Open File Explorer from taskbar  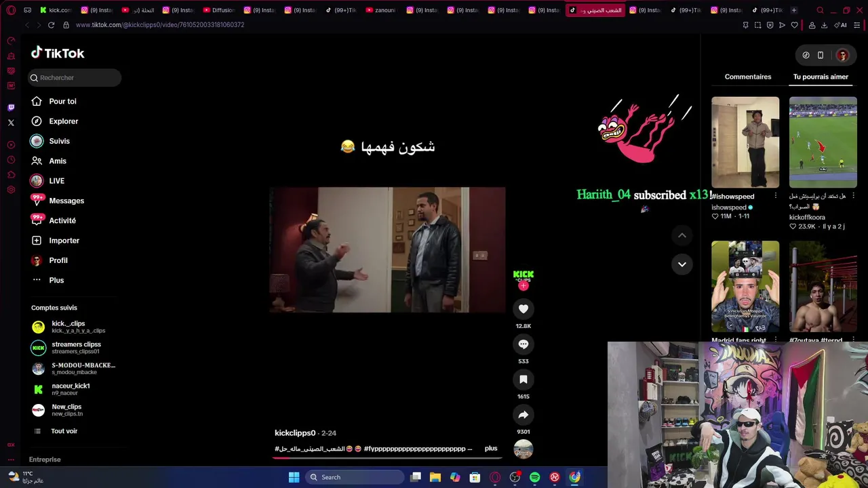point(435,477)
